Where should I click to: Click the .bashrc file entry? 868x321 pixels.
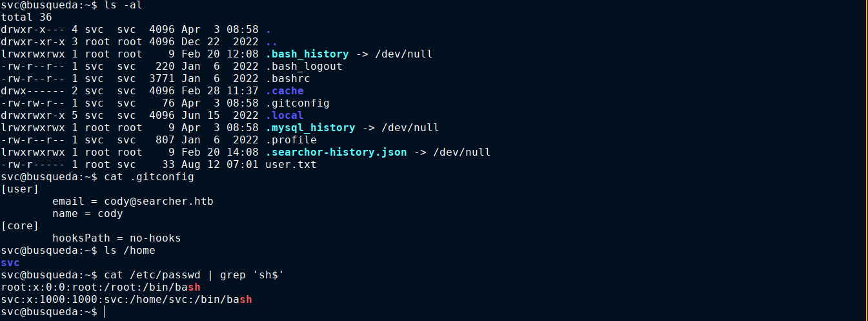click(288, 79)
